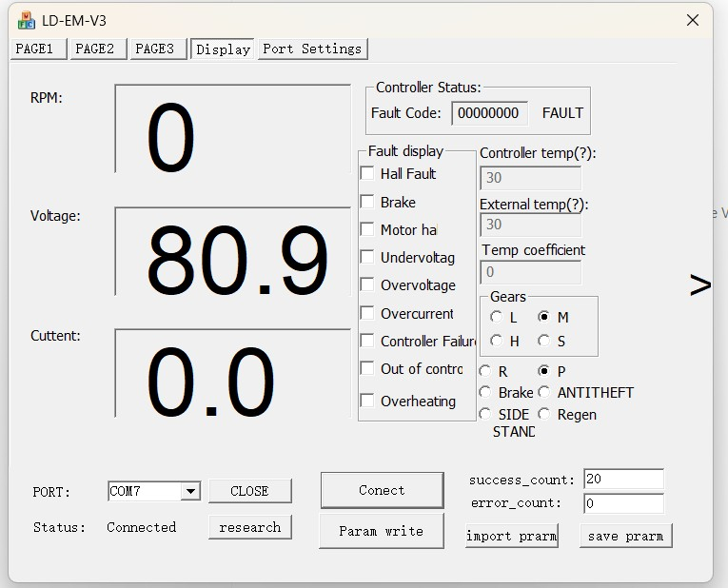Check the Overheating fault box
The width and height of the screenshot is (728, 588).
[367, 401]
